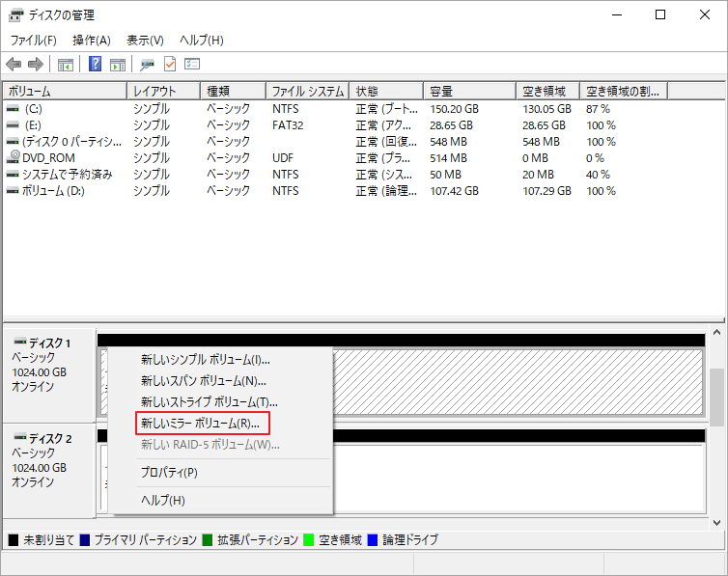Click the Disk Management title bar icon
Image resolution: width=728 pixels, height=576 pixels.
pos(15,15)
